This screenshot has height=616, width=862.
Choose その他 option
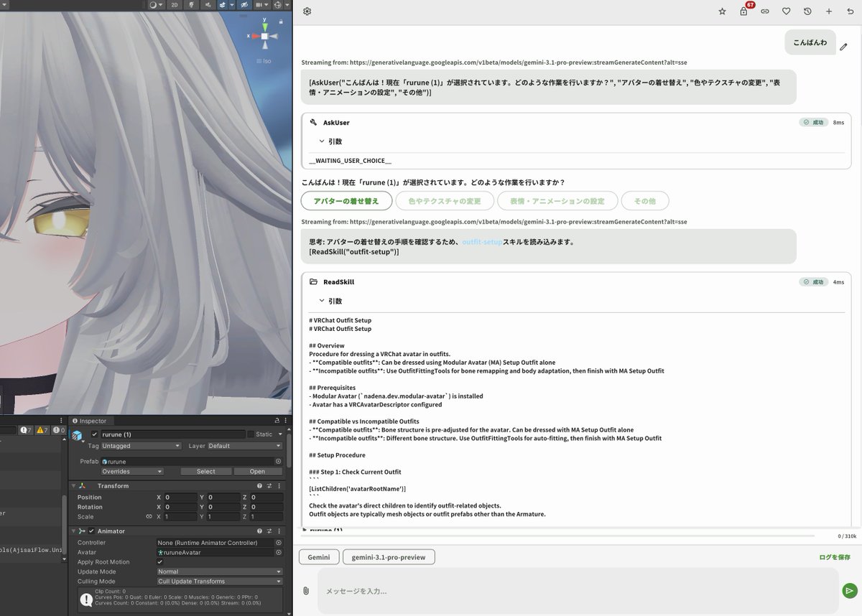pyautogui.click(x=645, y=201)
